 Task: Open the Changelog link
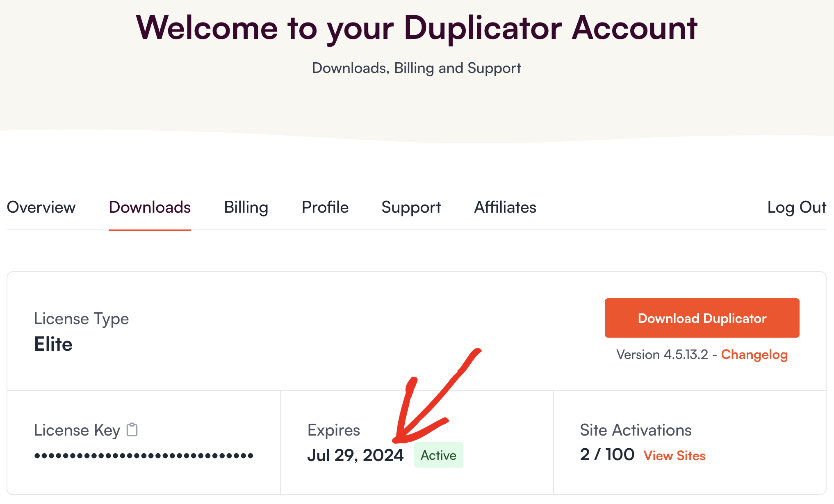tap(754, 355)
